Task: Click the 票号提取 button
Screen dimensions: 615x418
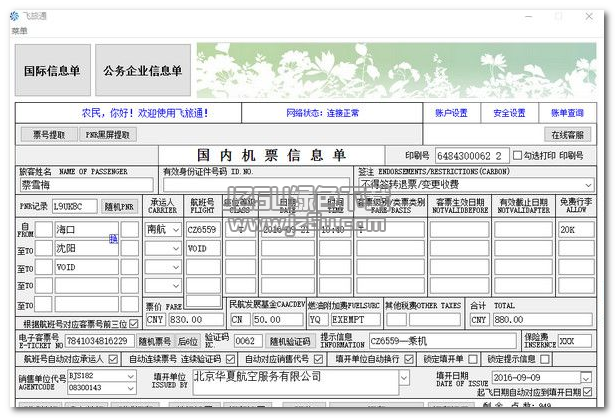Action: [49, 135]
